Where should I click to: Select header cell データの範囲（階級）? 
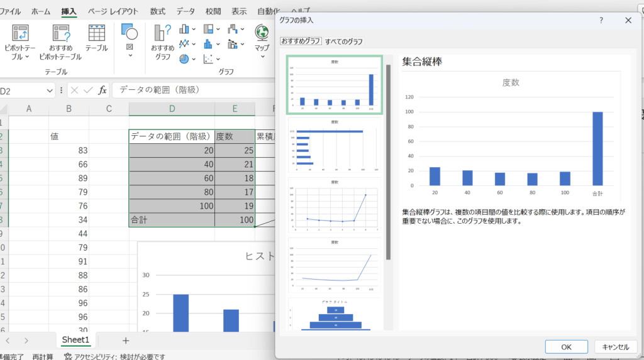point(172,137)
